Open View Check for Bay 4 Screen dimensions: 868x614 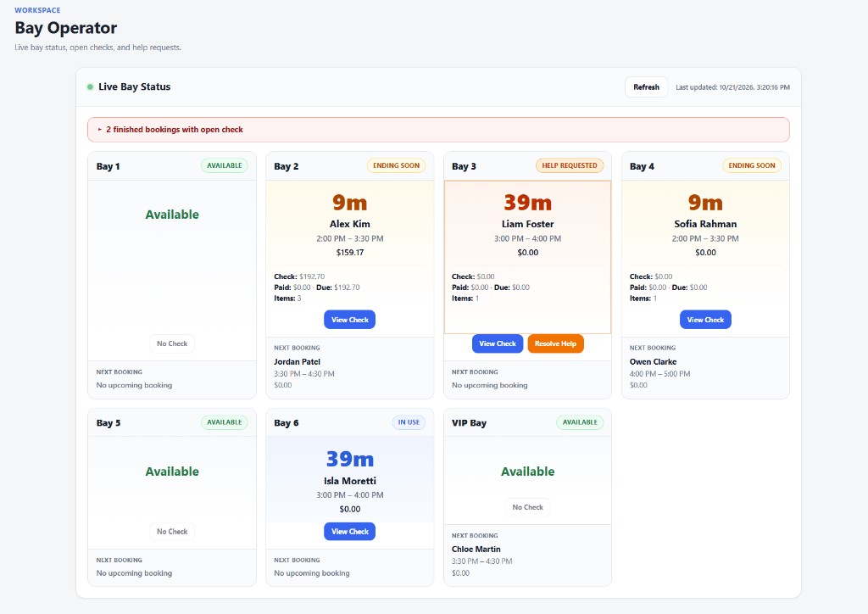pos(705,320)
